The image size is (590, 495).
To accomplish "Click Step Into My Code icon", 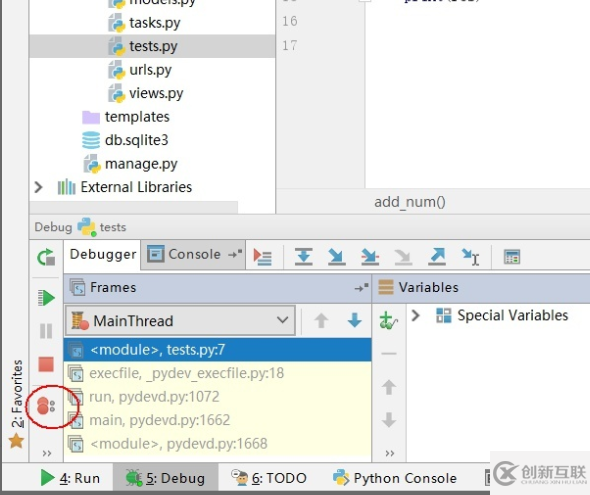I will point(370,257).
